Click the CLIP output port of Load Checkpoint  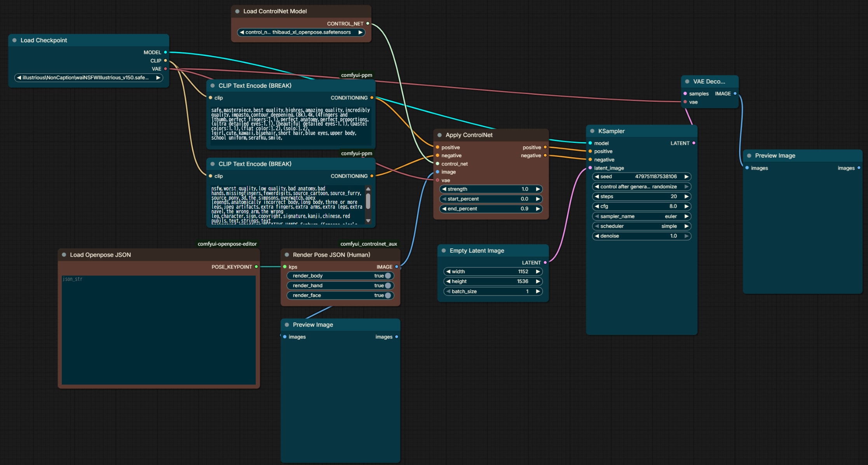[166, 61]
